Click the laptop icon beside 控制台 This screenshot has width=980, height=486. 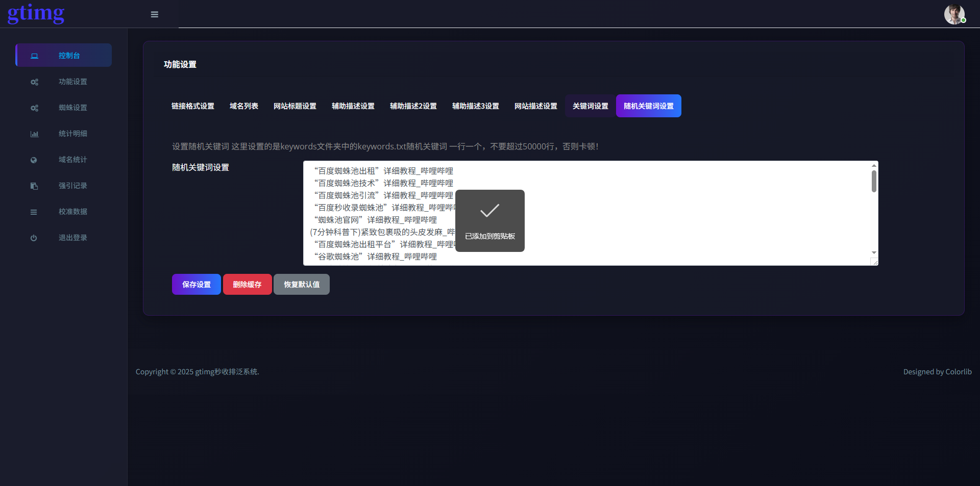[34, 56]
